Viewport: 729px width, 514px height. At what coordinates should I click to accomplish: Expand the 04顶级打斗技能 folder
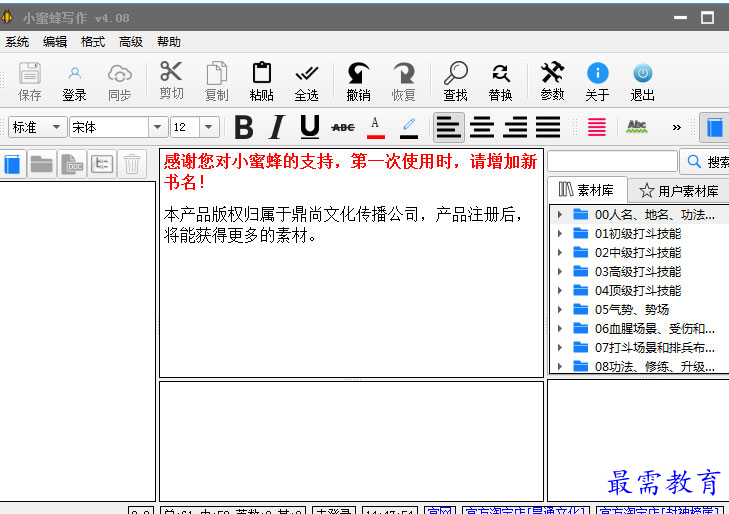point(560,290)
